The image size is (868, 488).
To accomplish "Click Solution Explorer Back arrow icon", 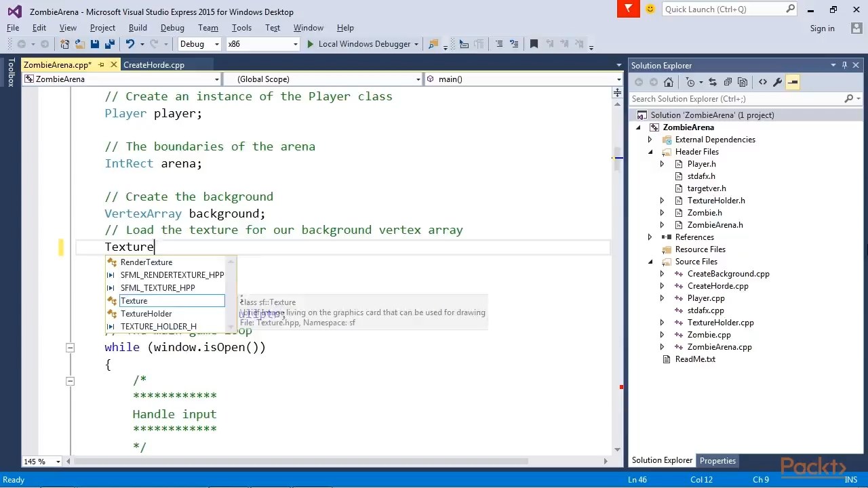I will click(639, 82).
